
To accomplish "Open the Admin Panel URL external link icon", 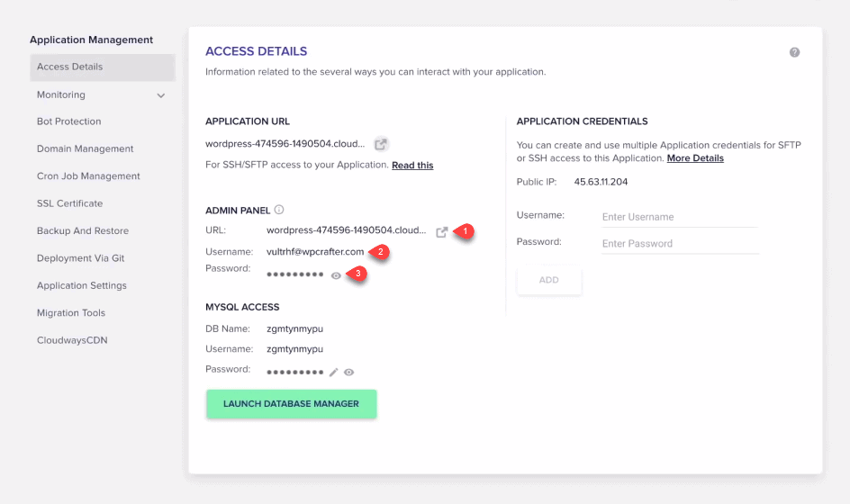I will tap(442, 232).
